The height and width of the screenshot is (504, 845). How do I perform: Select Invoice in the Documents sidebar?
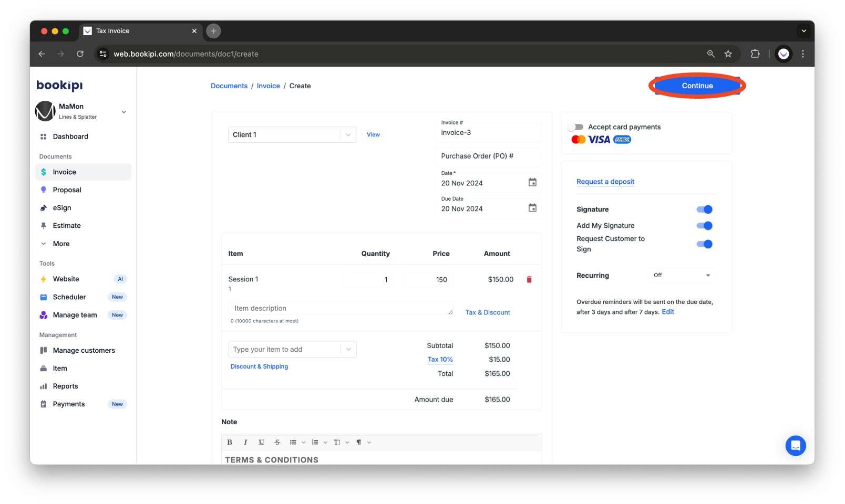tap(64, 172)
